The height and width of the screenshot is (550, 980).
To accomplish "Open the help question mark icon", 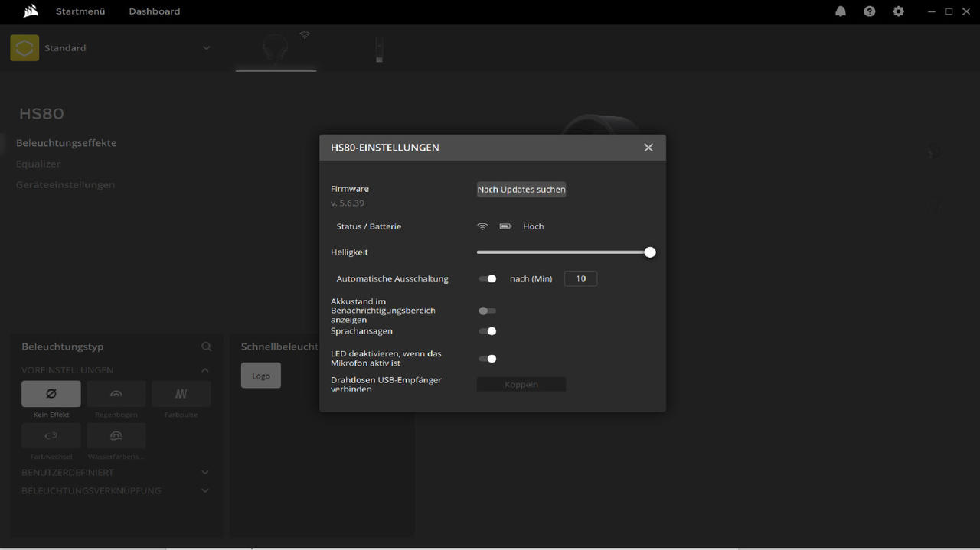I will [870, 11].
